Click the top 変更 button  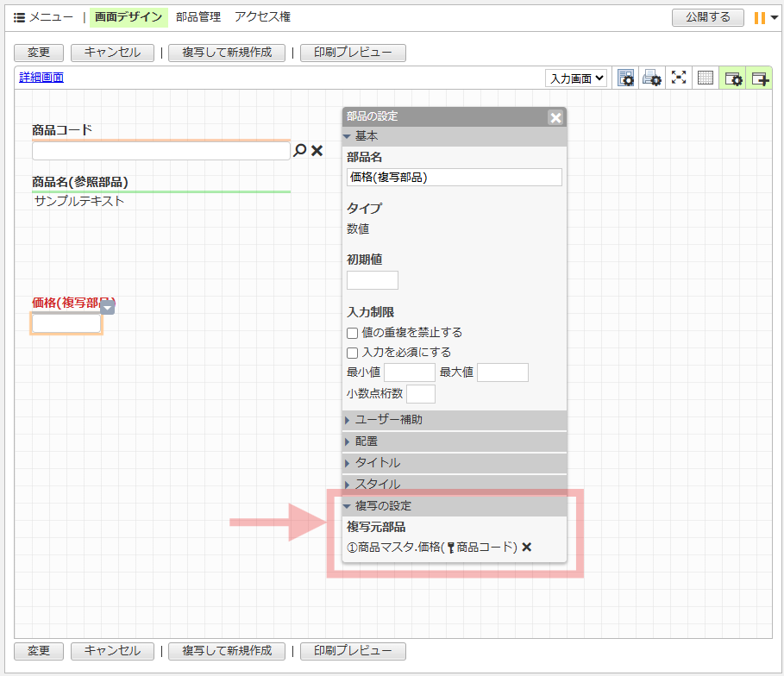pyautogui.click(x=39, y=53)
